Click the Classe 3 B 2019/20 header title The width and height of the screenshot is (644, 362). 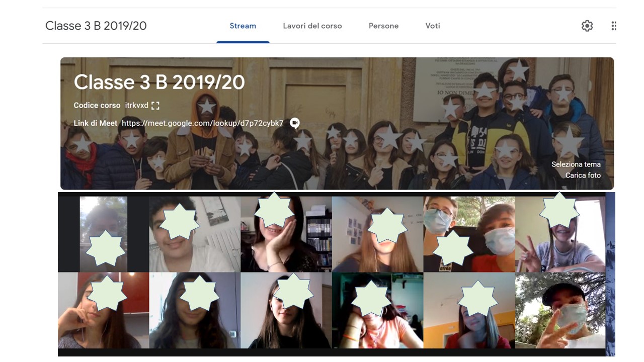coord(96,26)
